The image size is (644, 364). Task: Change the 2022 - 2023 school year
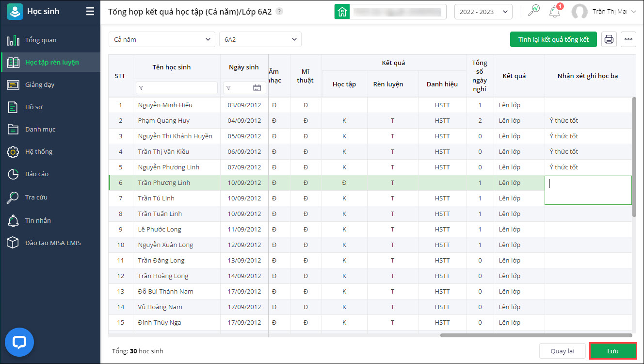(483, 12)
